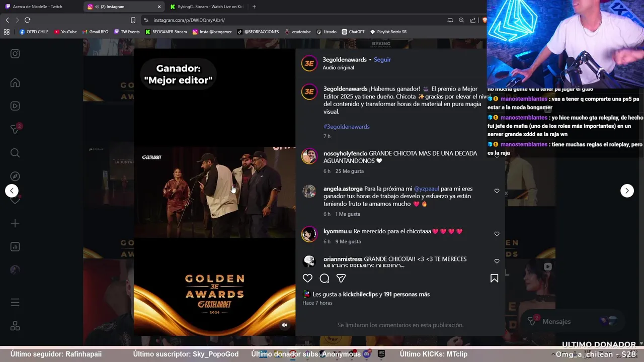Open profile avatar in sidebar

coord(15,270)
